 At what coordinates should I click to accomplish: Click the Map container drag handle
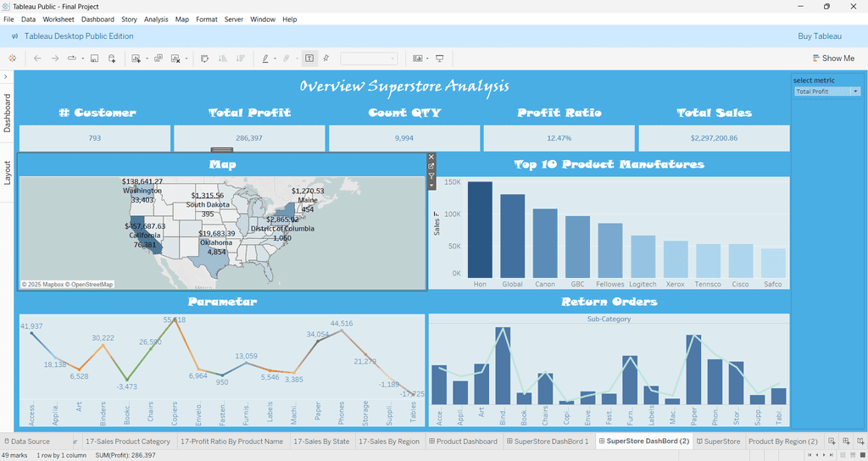coord(222,150)
